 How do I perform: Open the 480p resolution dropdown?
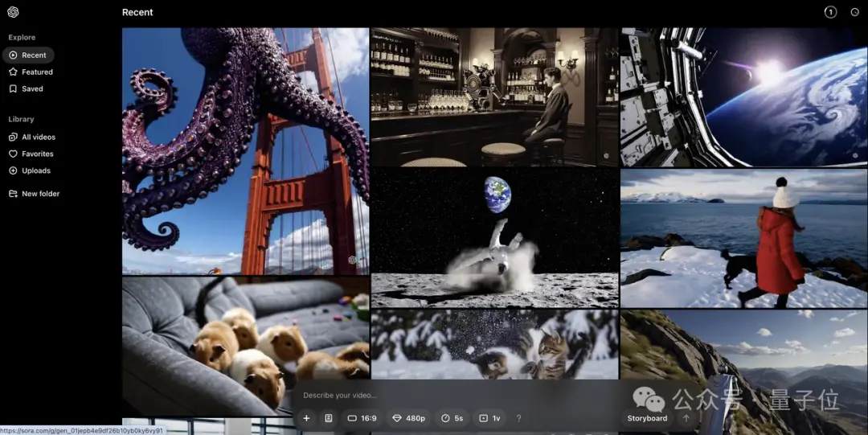point(408,418)
